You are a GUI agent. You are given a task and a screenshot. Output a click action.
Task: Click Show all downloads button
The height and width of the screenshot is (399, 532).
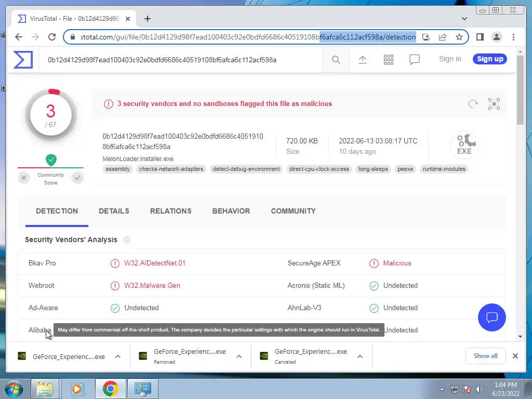[486, 356]
